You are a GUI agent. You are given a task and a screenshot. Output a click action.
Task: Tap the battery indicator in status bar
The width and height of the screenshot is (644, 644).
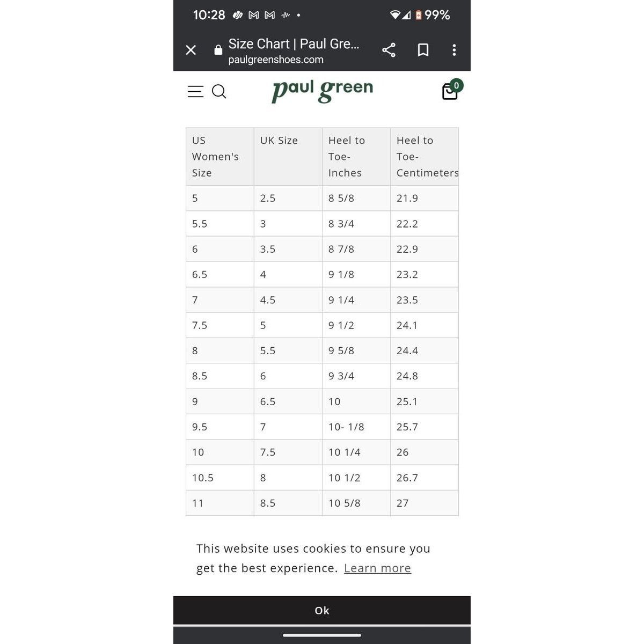tap(419, 15)
